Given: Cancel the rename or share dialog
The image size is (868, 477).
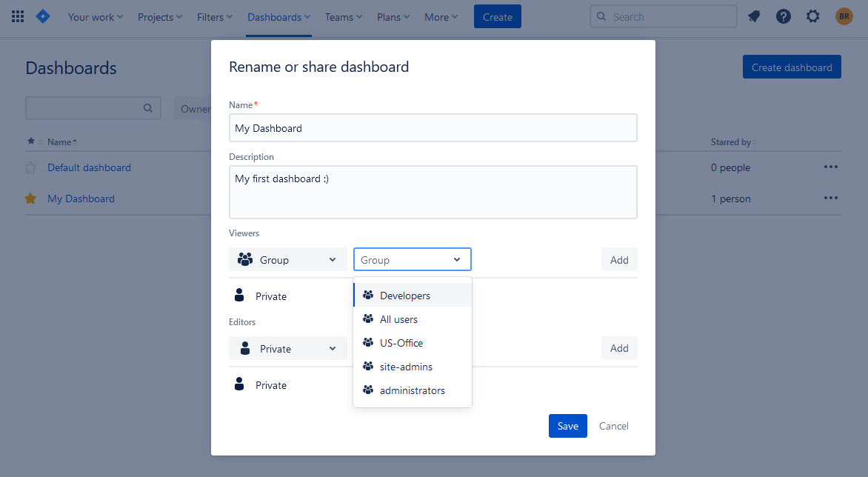Looking at the screenshot, I should [614, 426].
